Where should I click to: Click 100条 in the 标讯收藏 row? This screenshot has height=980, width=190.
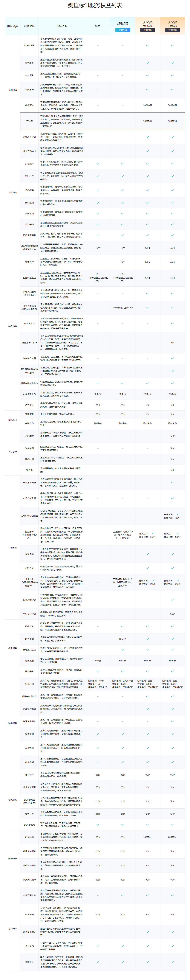(98, 660)
